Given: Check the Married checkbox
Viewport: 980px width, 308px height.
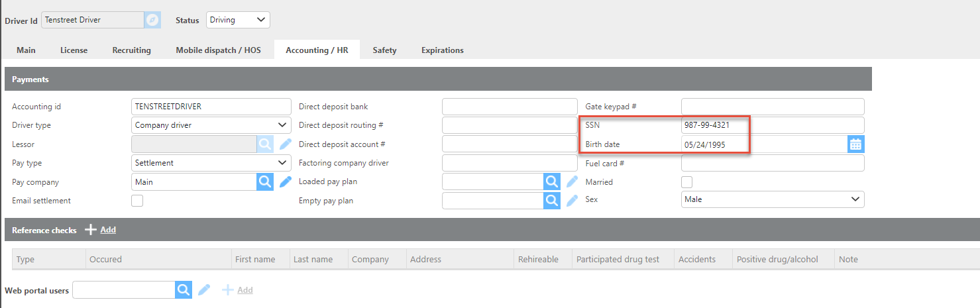Looking at the screenshot, I should tap(687, 182).
